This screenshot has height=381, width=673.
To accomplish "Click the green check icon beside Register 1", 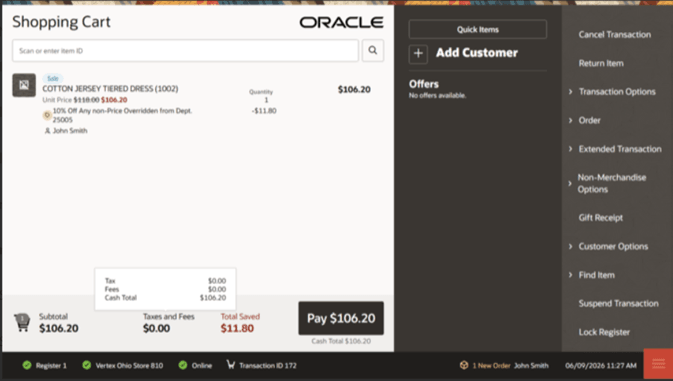I will click(x=27, y=365).
